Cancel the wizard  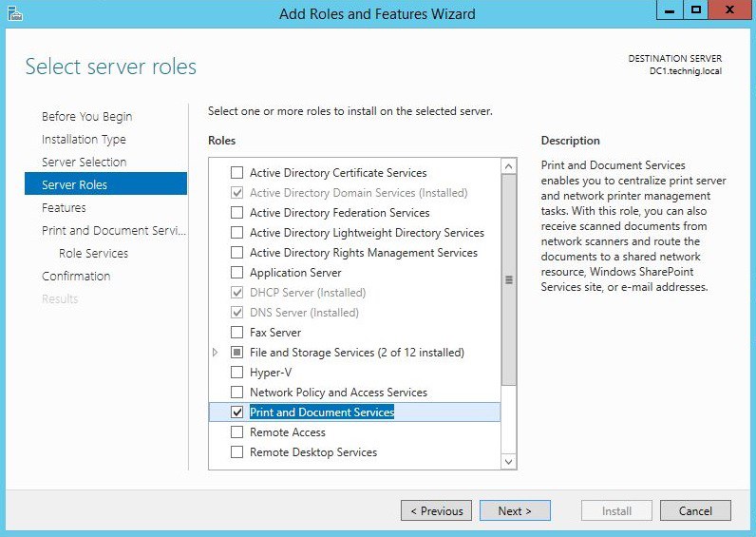(695, 510)
